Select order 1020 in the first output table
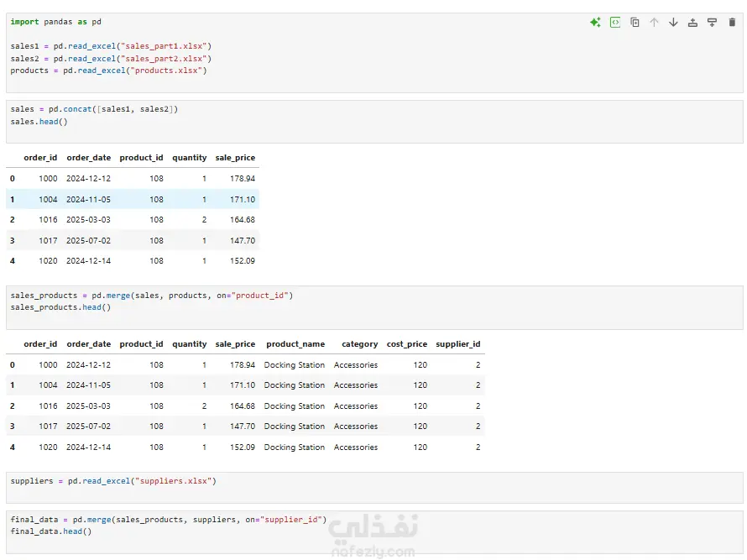 [x=48, y=261]
